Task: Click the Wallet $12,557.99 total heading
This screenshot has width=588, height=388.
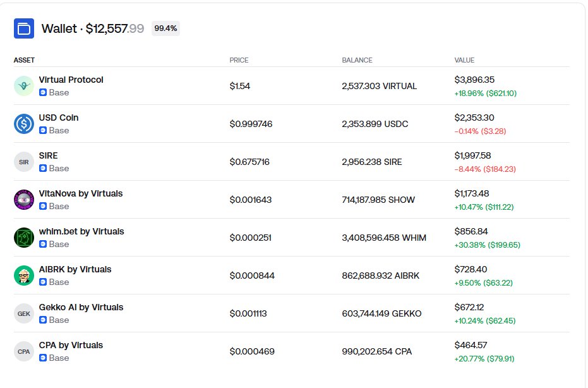Action: click(93, 28)
